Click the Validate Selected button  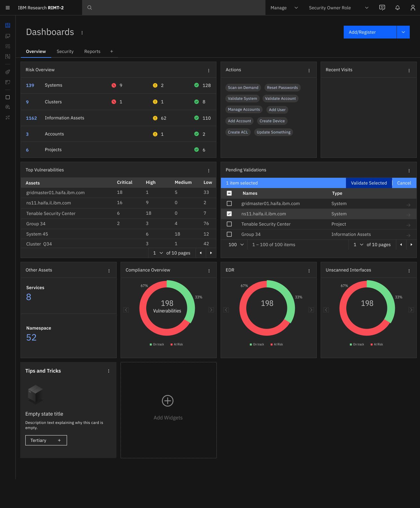point(369,183)
